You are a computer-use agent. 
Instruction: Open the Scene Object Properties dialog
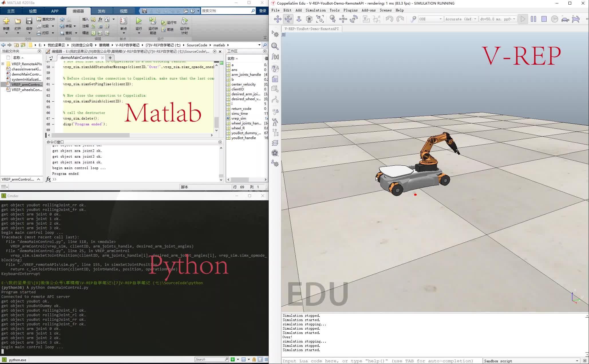275,46
